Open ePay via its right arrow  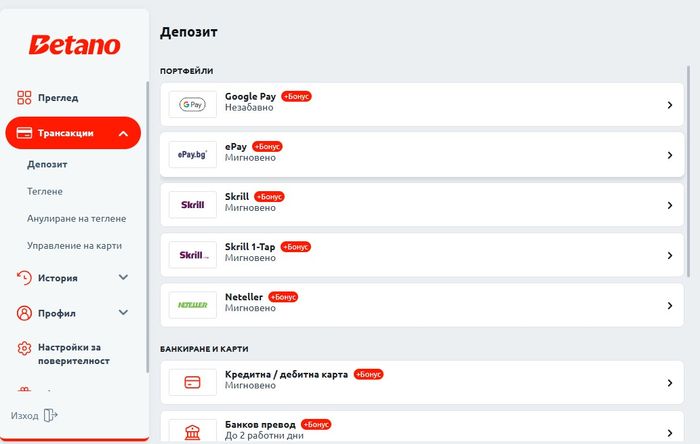tap(670, 155)
